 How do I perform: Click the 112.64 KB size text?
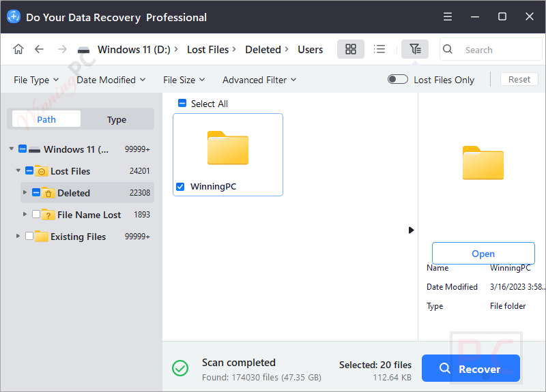coord(392,378)
